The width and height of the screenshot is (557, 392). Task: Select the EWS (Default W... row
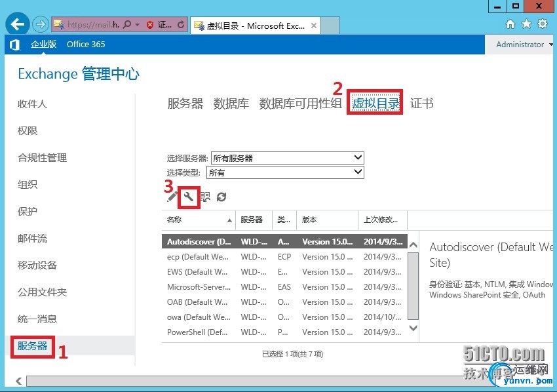point(284,272)
